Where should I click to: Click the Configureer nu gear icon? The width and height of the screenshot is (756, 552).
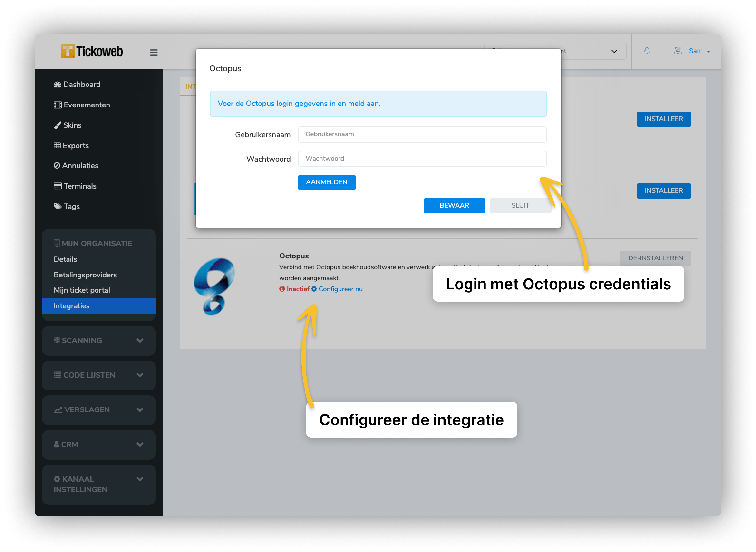pyautogui.click(x=314, y=289)
